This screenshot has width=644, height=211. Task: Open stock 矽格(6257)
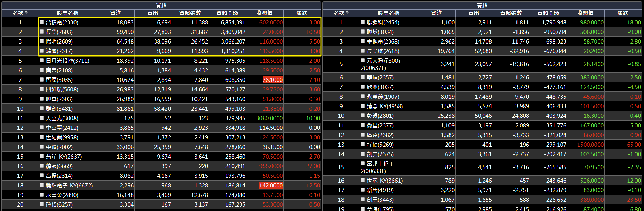pyautogui.click(x=59, y=204)
